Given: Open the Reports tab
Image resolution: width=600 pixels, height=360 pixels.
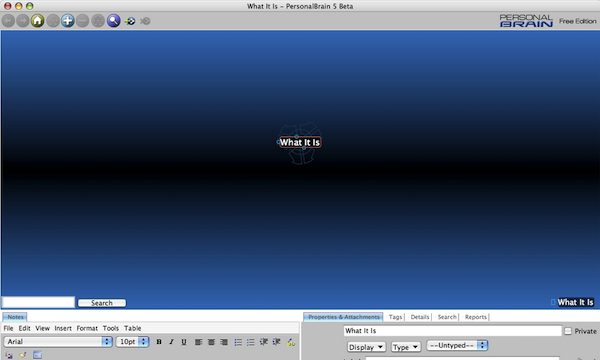Looking at the screenshot, I should click(476, 317).
